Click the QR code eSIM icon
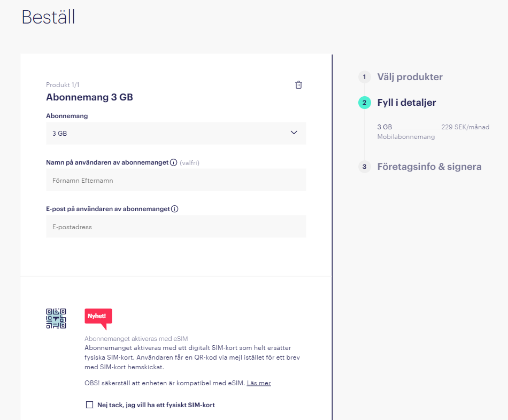 (x=56, y=318)
